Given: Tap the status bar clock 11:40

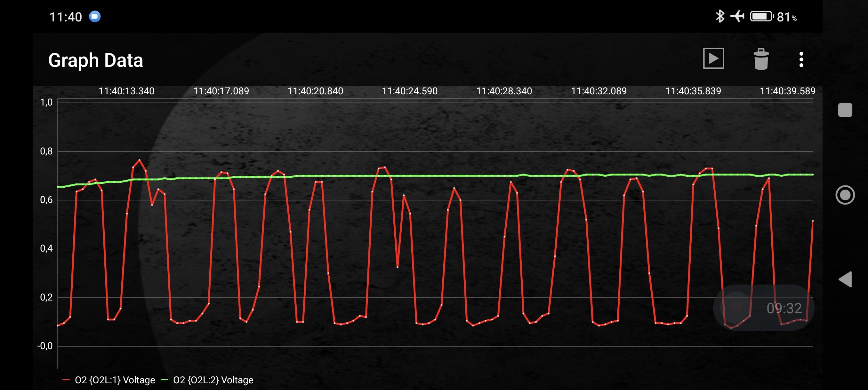Looking at the screenshot, I should pos(66,17).
